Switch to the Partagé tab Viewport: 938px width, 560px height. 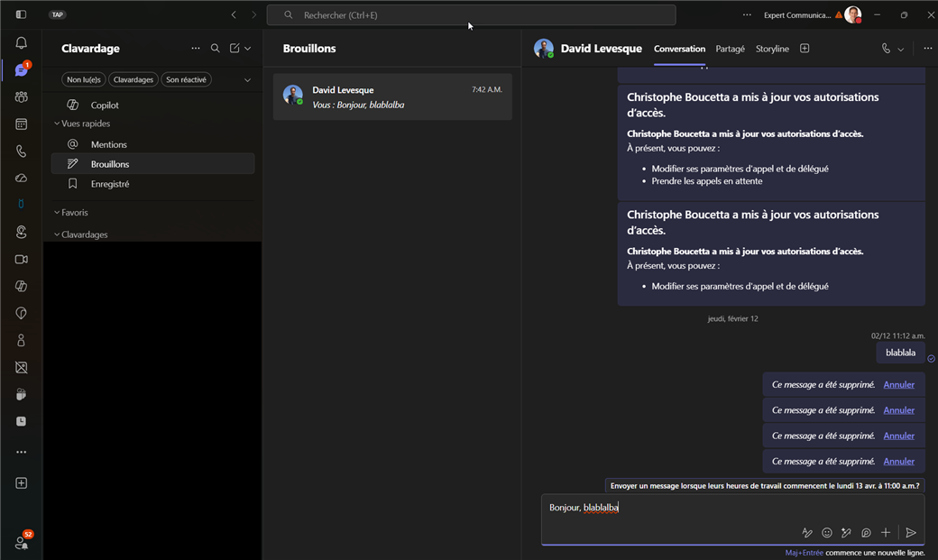click(x=730, y=49)
